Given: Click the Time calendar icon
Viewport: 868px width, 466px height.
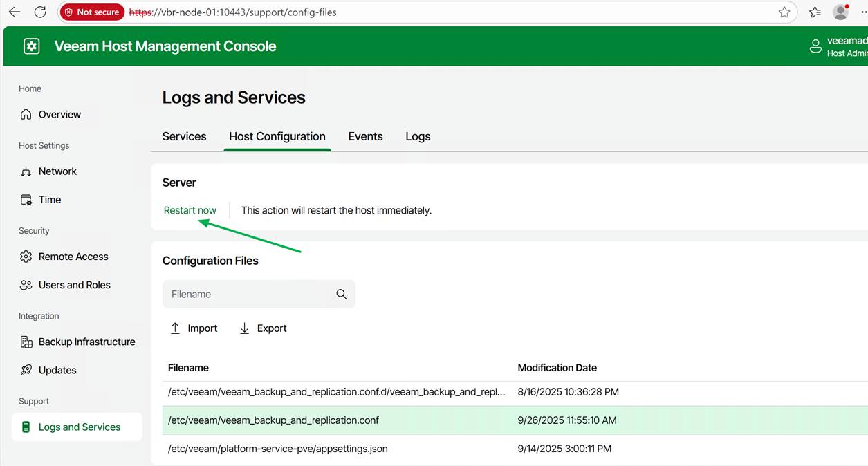Looking at the screenshot, I should click(26, 200).
